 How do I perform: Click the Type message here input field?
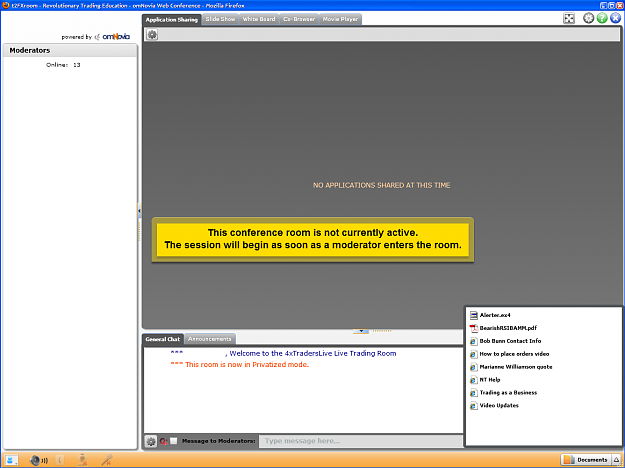coord(361,441)
